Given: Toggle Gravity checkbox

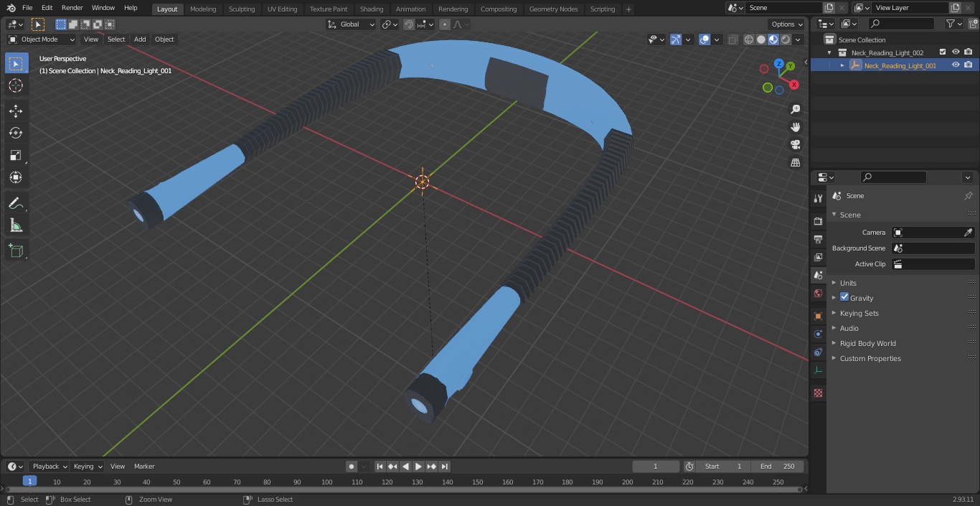Looking at the screenshot, I should click(844, 297).
